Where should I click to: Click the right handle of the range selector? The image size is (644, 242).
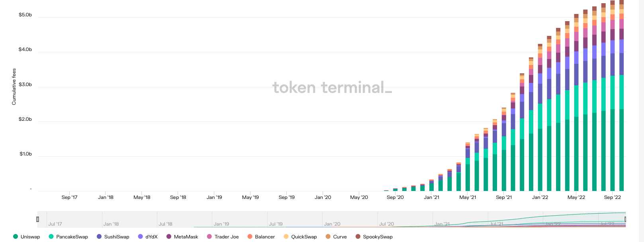click(x=625, y=219)
